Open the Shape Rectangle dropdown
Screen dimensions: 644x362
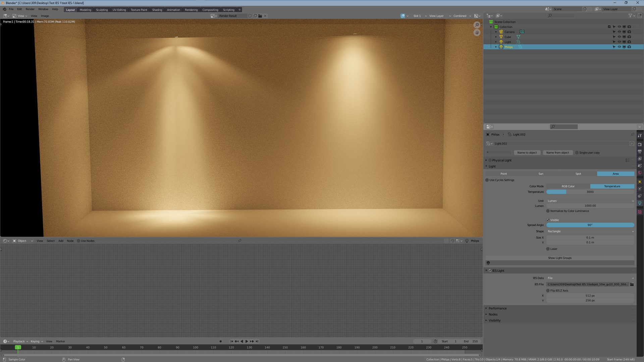[590, 231]
